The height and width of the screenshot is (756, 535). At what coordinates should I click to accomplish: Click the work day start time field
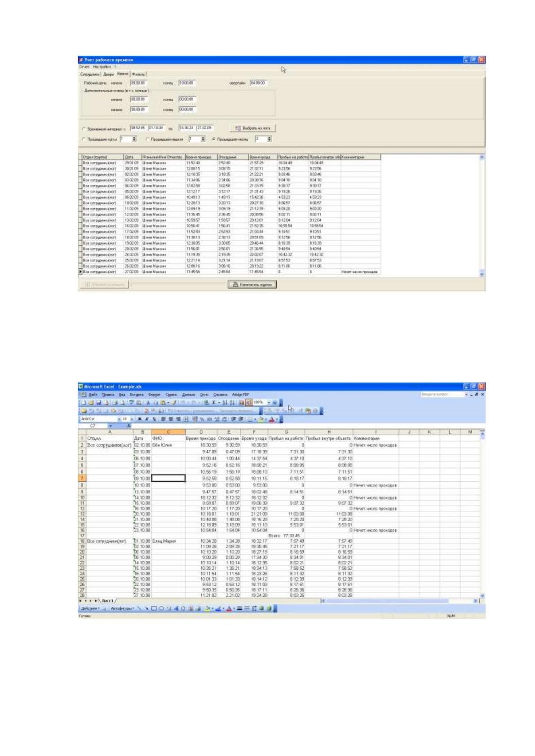(x=139, y=83)
